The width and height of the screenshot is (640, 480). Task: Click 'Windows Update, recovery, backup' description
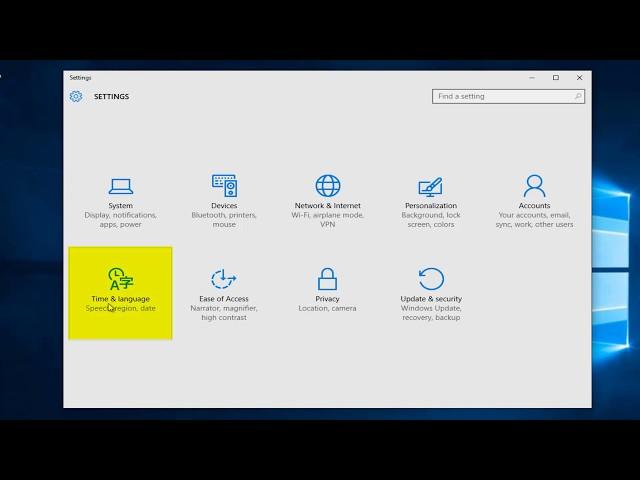pyautogui.click(x=431, y=313)
